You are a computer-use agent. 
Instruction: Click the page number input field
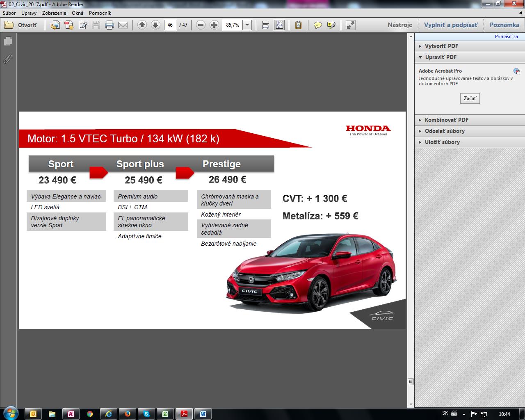170,25
